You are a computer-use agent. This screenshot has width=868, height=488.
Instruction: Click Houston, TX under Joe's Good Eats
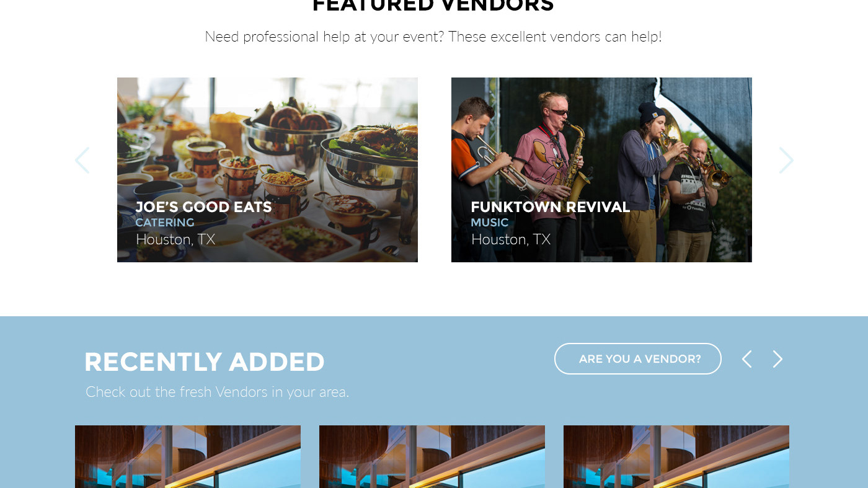tap(175, 239)
